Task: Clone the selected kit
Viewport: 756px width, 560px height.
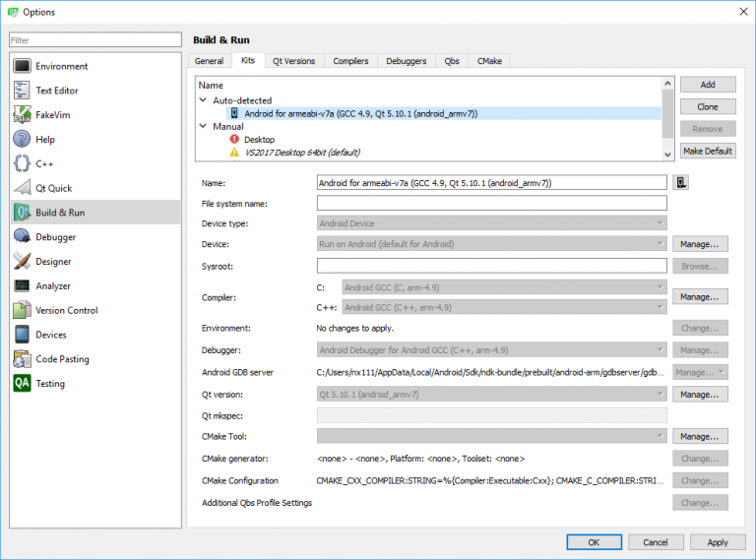Action: click(x=708, y=106)
